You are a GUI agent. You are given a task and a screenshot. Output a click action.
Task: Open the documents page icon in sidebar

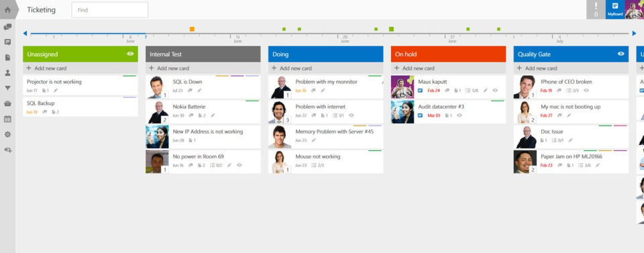7,58
